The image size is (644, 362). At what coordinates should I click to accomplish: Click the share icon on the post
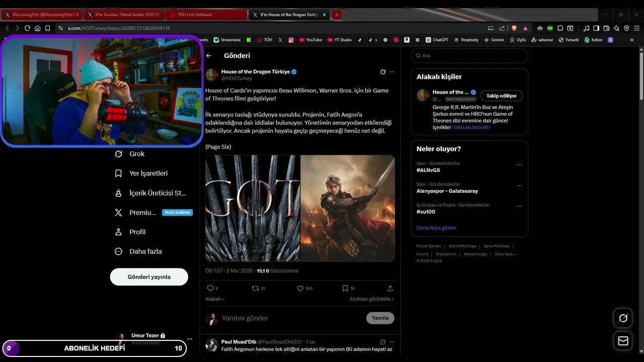(390, 288)
